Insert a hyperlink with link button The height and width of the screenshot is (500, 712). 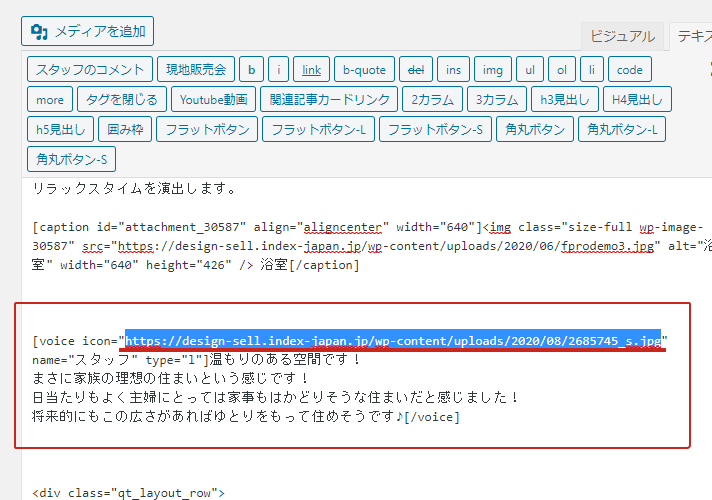(311, 70)
